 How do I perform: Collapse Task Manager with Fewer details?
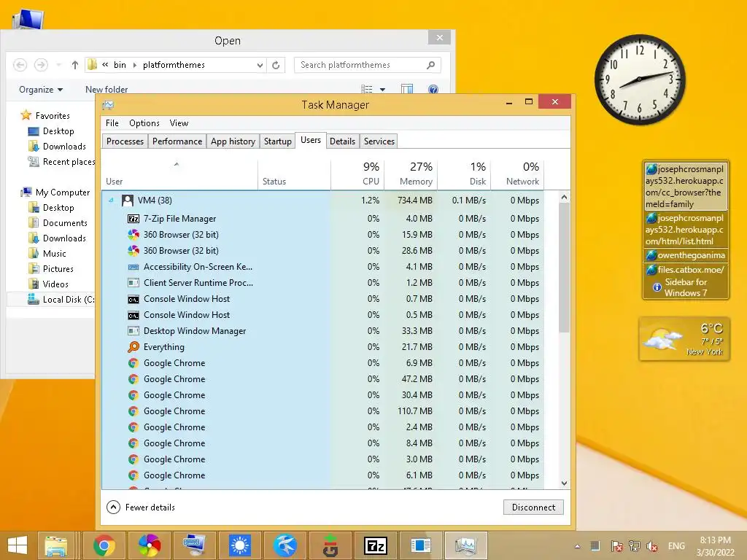[x=141, y=507]
